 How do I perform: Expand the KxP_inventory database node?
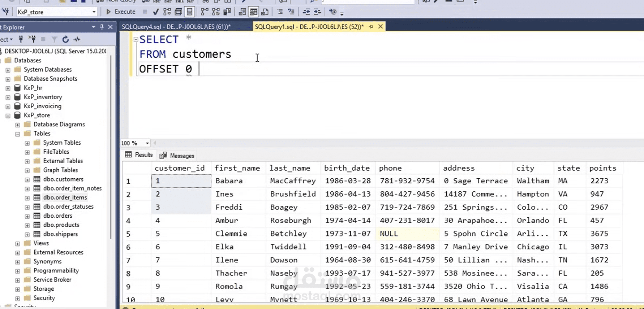(8, 97)
